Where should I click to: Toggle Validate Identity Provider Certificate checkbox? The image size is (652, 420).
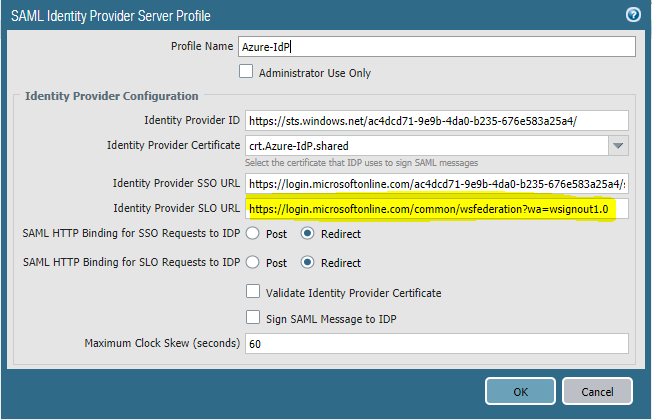(x=253, y=293)
